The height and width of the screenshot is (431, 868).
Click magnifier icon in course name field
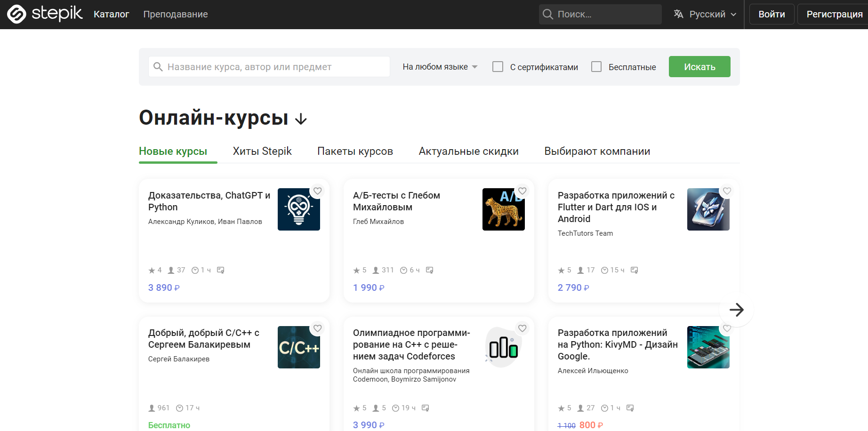[158, 67]
